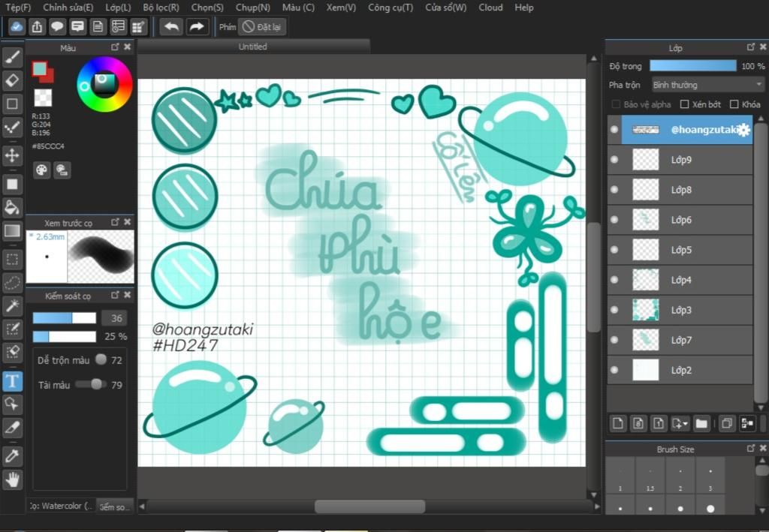Open the Lớp(L) menu
Image resolution: width=769 pixels, height=532 pixels.
(x=118, y=8)
